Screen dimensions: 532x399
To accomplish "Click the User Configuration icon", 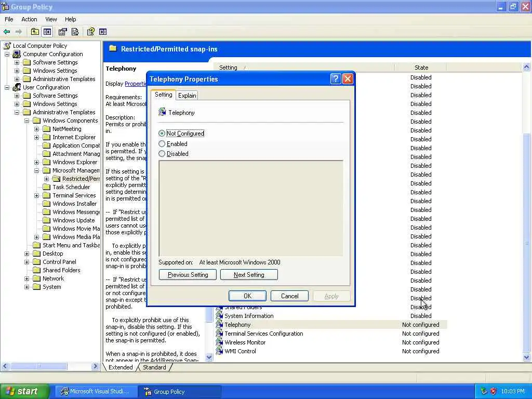I will tap(17, 87).
